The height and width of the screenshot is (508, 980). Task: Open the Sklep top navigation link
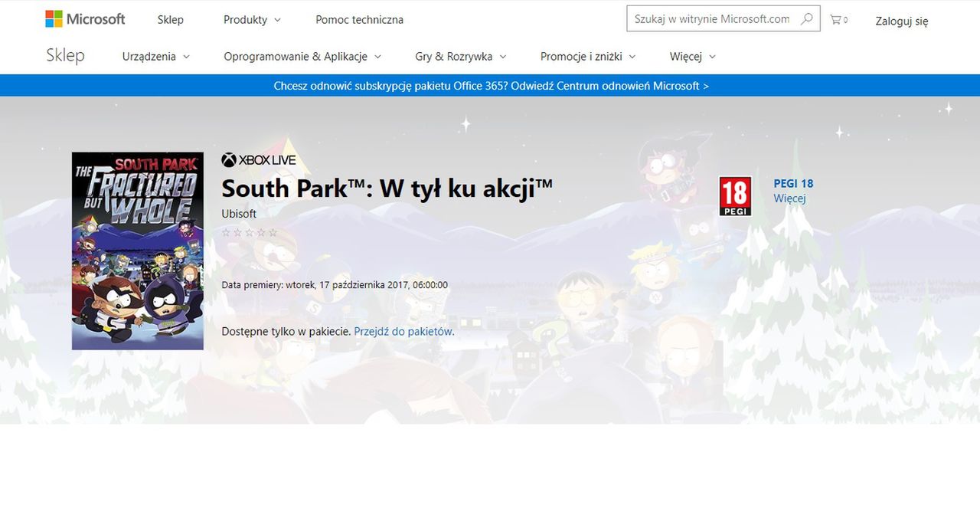point(170,20)
